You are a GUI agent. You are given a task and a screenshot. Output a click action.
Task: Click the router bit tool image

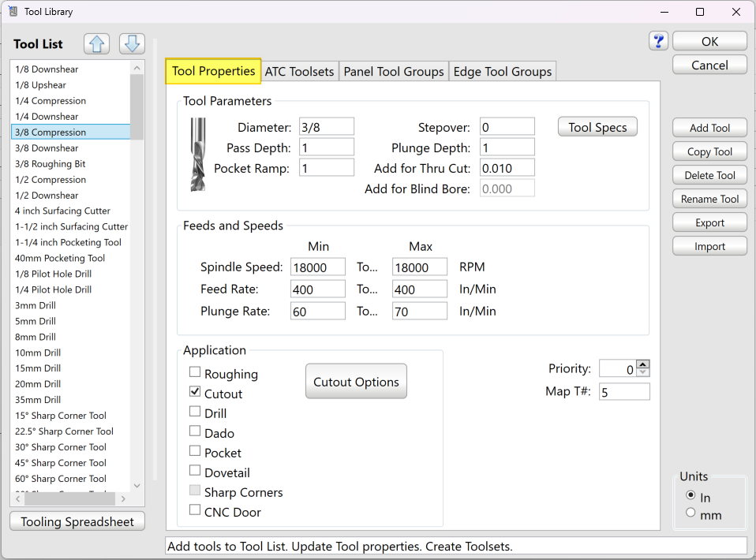[198, 155]
